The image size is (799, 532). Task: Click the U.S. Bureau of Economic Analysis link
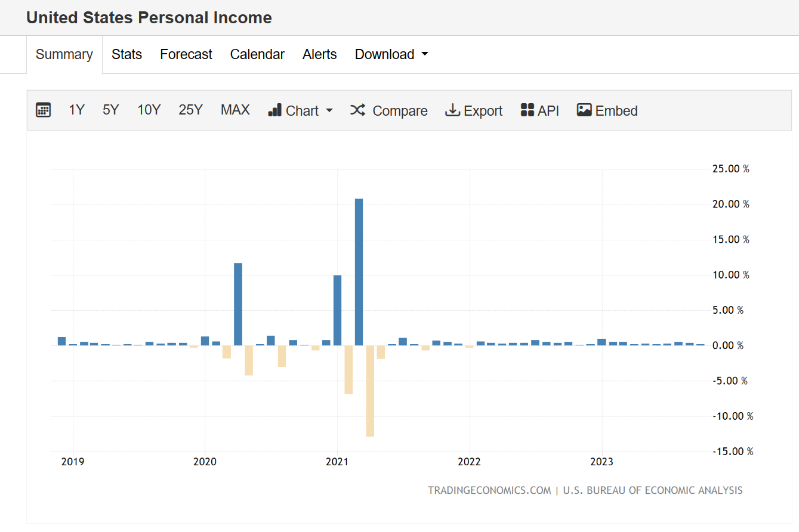(652, 490)
